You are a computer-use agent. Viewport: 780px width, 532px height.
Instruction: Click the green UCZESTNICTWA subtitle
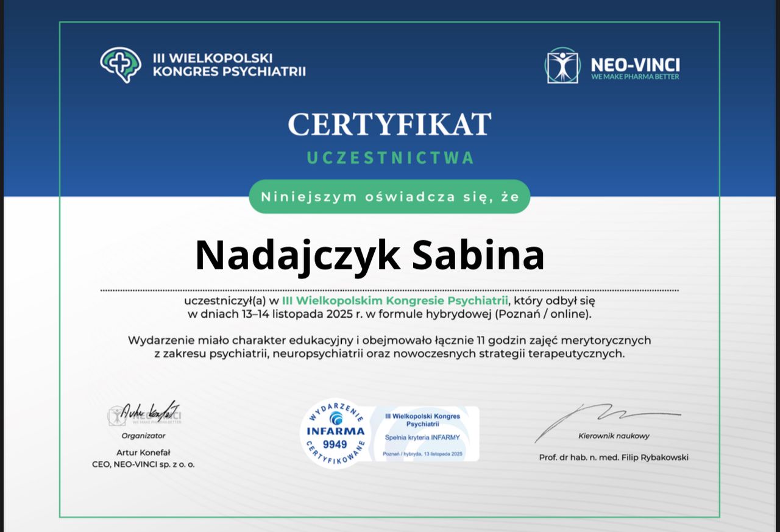(390, 158)
